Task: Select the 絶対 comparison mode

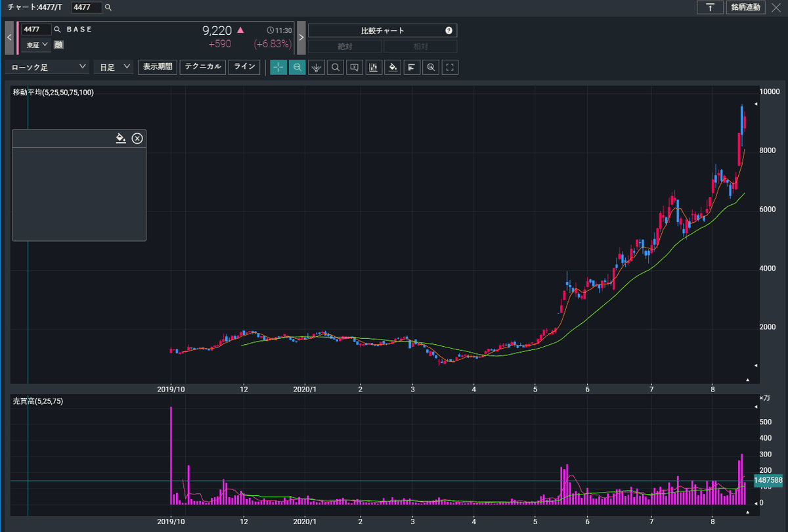Action: pyautogui.click(x=345, y=47)
